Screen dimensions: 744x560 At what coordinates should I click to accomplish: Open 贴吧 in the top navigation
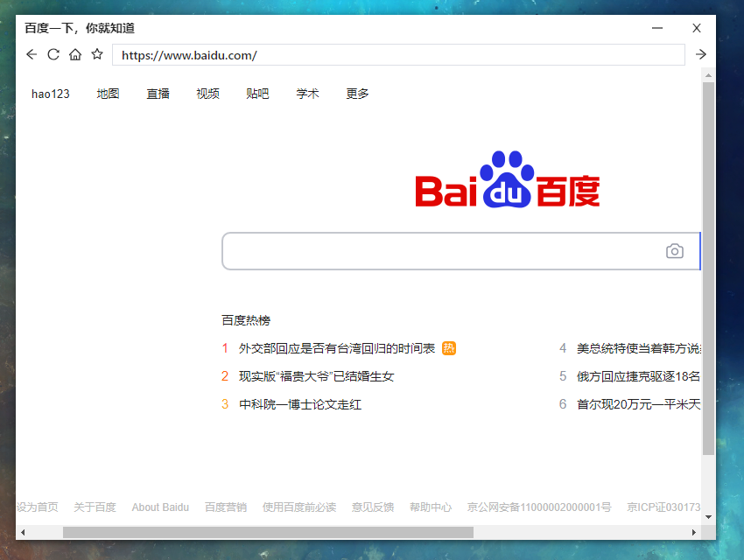click(257, 94)
